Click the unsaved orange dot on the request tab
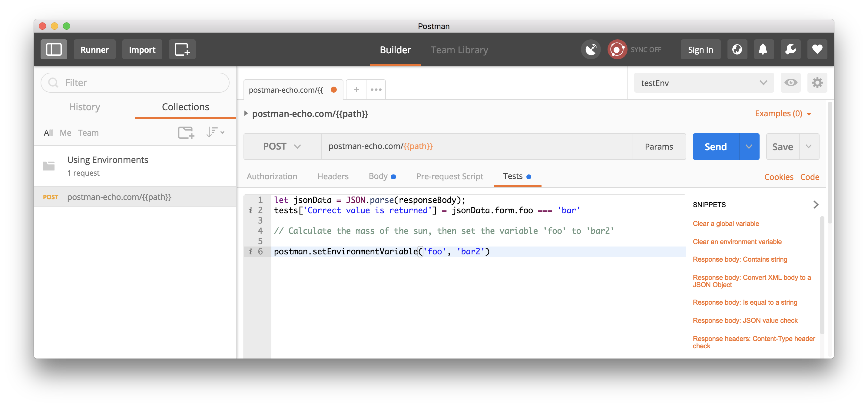The image size is (868, 407). (333, 90)
